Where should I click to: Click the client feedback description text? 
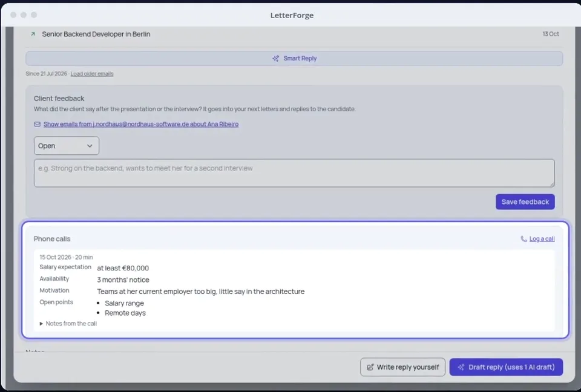click(194, 109)
